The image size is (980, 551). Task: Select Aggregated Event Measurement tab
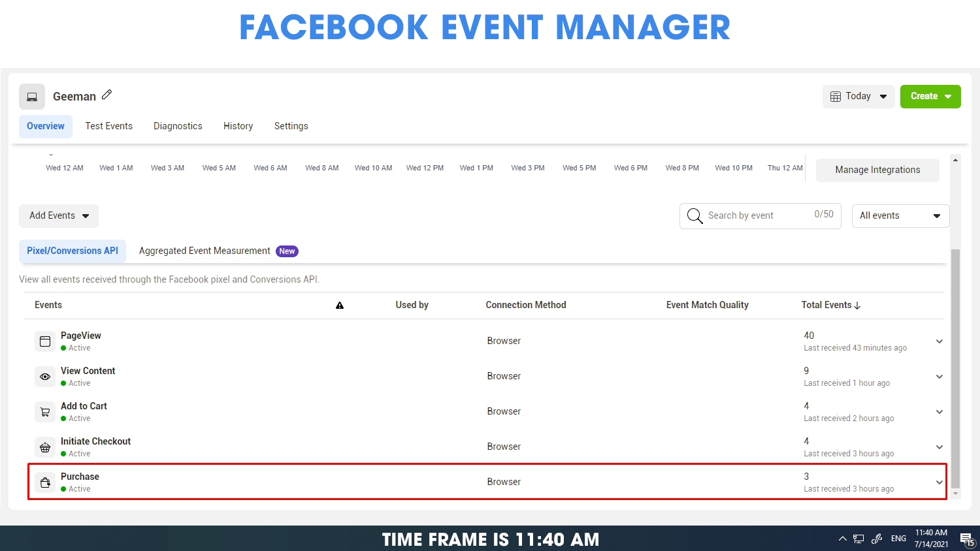(x=204, y=251)
